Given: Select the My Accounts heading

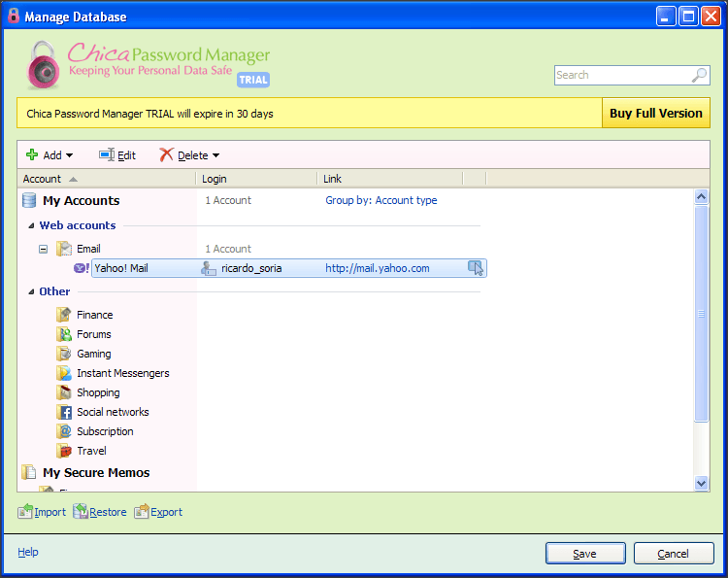Looking at the screenshot, I should 82,201.
